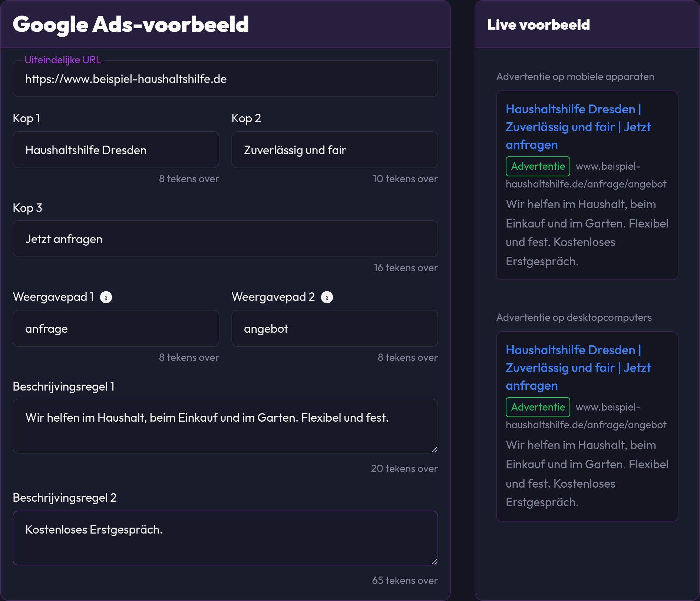
Task: Click the display URL in the mobile preview
Action: pyautogui.click(x=586, y=175)
